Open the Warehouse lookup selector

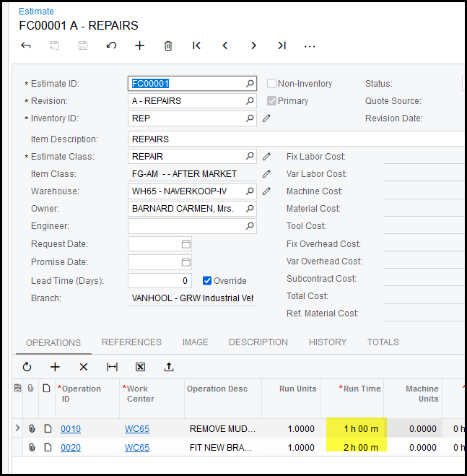[250, 191]
